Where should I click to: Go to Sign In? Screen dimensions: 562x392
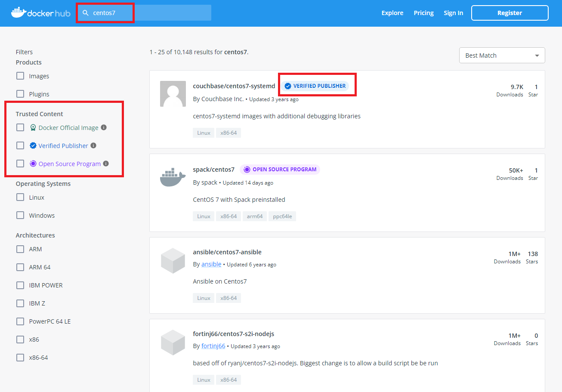pyautogui.click(x=454, y=13)
